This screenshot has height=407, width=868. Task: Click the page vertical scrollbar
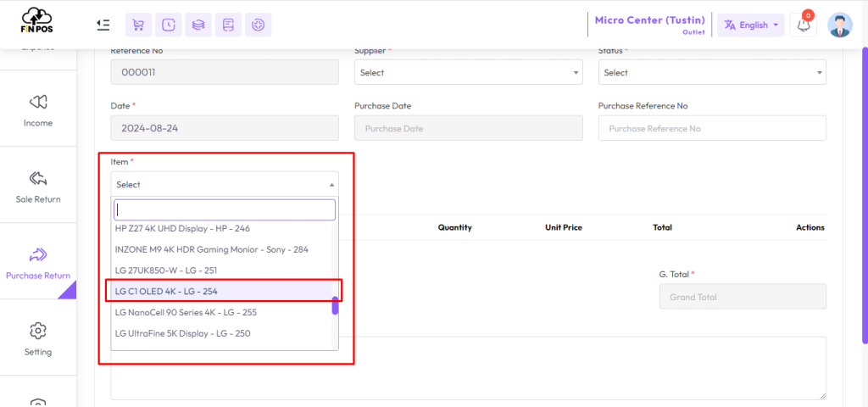(x=865, y=194)
